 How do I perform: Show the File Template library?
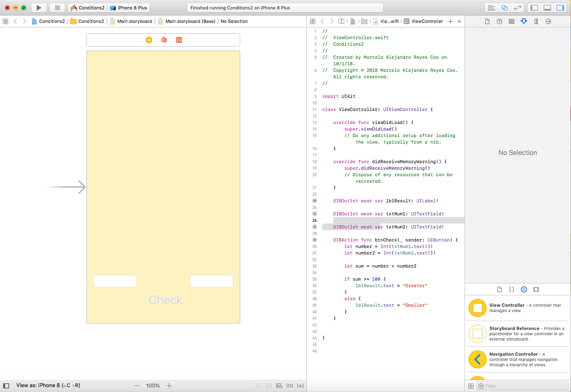pyautogui.click(x=500, y=290)
